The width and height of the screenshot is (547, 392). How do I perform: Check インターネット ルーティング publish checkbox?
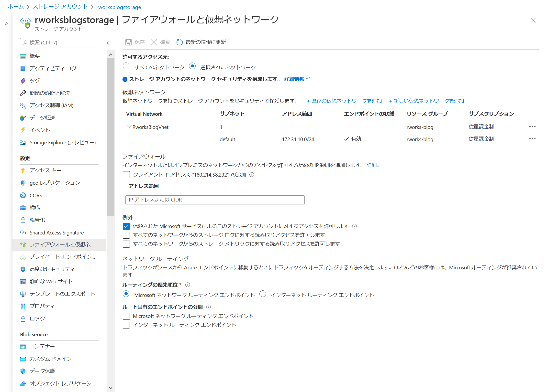coord(126,325)
